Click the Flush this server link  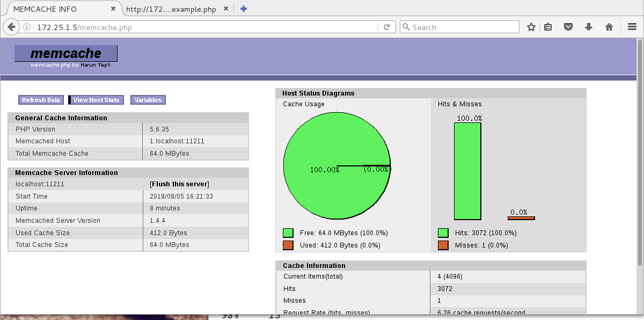click(x=179, y=184)
